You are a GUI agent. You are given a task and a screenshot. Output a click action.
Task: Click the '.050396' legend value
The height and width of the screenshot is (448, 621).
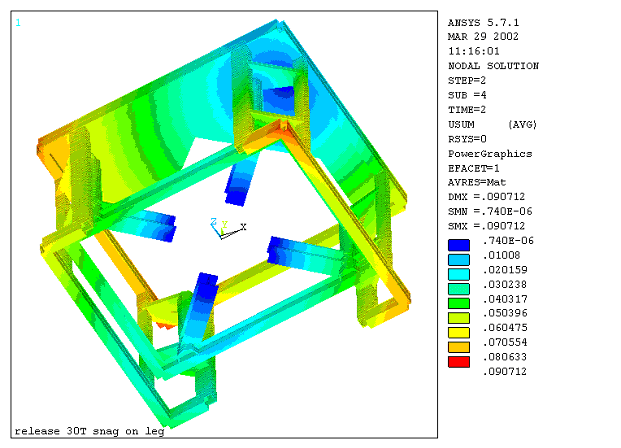(x=505, y=313)
